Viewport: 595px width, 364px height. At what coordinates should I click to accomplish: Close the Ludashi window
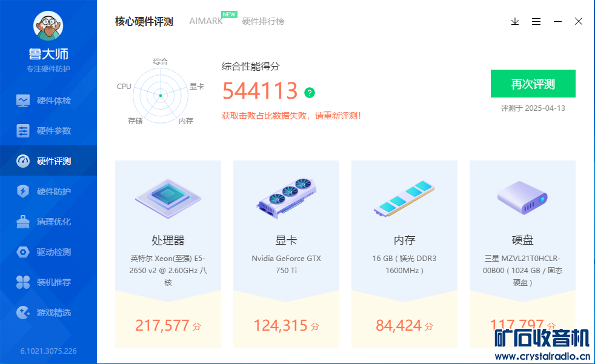coord(578,21)
